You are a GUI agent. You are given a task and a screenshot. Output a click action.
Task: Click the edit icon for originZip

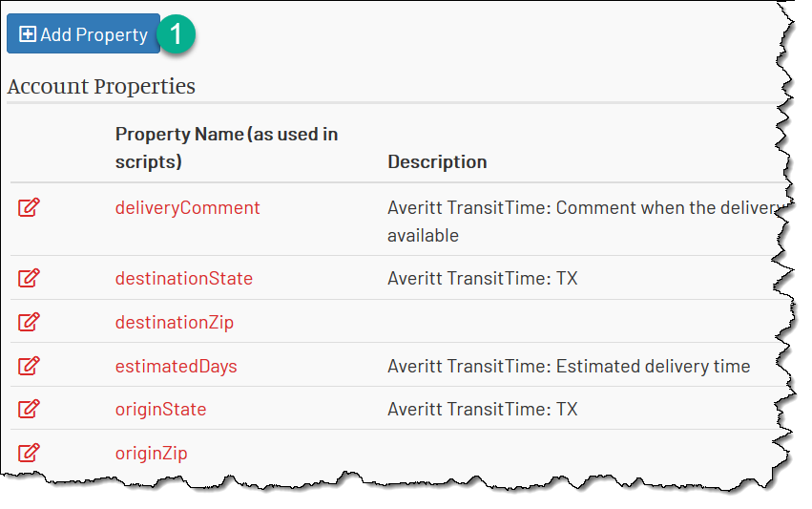point(29,453)
